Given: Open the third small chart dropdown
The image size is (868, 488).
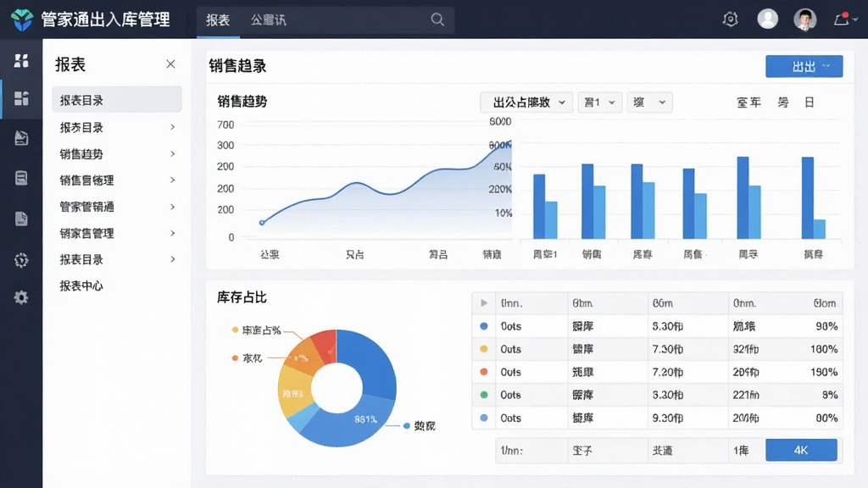Looking at the screenshot, I should point(649,103).
